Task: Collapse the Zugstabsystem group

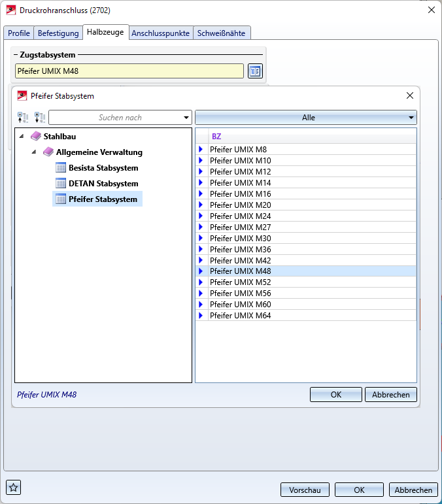Action: pyautogui.click(x=16, y=55)
